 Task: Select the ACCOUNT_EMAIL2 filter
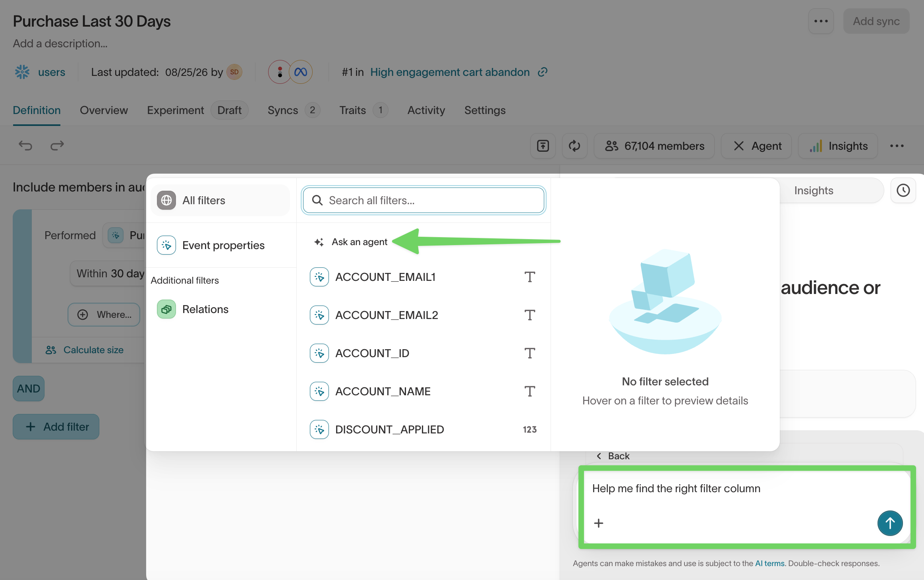[423, 315]
